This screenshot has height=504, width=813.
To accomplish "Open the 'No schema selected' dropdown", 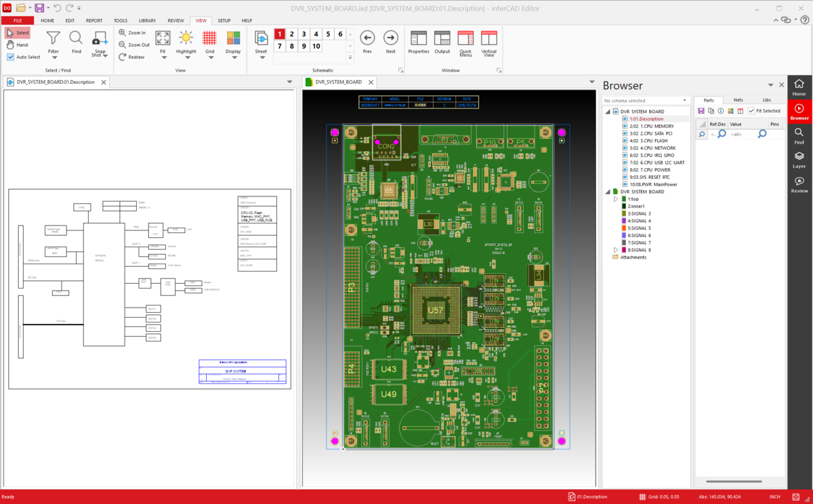I will pyautogui.click(x=685, y=100).
